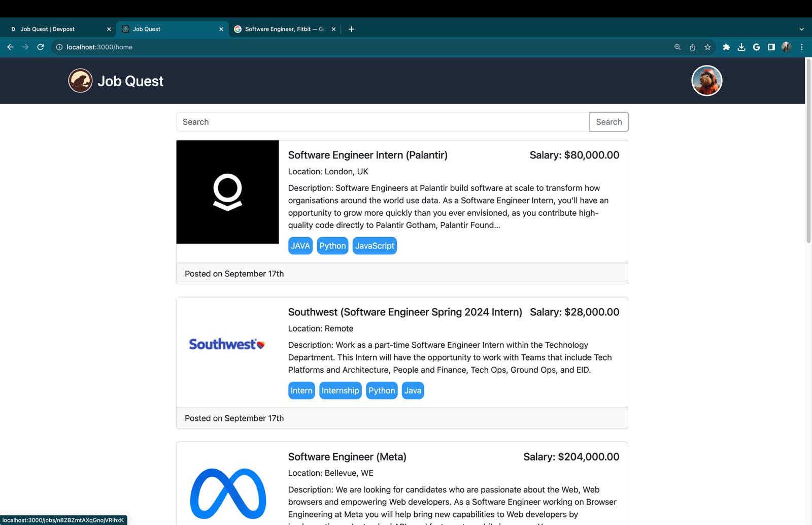Click the Java tag on Southwest job
The image size is (812, 525).
click(413, 390)
